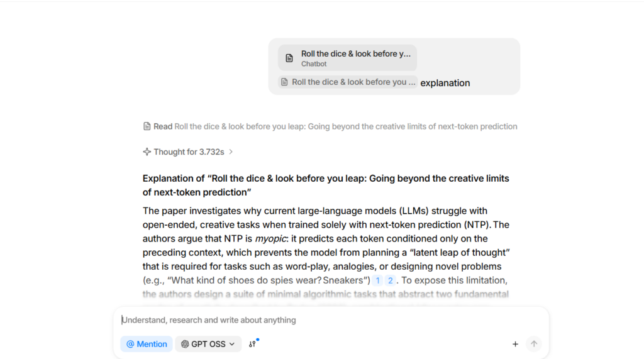Open the GPT OSS model dropdown
Image resolution: width=644 pixels, height=359 pixels.
[x=208, y=344]
